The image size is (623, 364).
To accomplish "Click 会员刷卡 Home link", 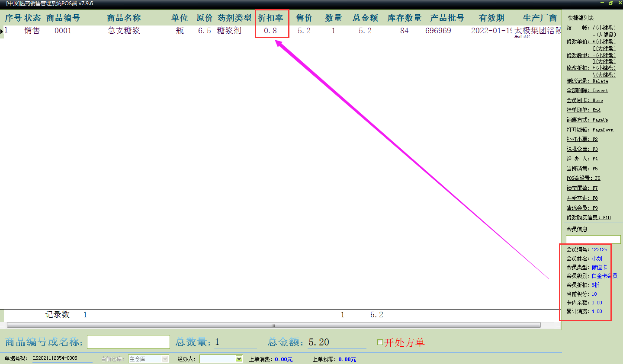I will point(584,100).
